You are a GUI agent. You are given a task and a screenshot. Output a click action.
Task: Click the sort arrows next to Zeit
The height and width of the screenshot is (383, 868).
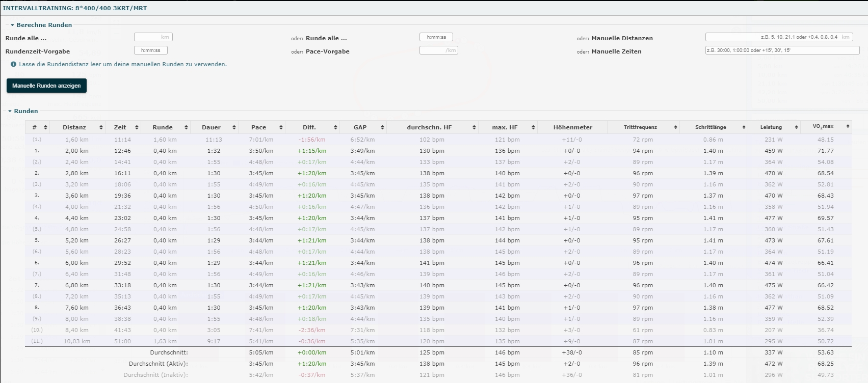pyautogui.click(x=137, y=127)
